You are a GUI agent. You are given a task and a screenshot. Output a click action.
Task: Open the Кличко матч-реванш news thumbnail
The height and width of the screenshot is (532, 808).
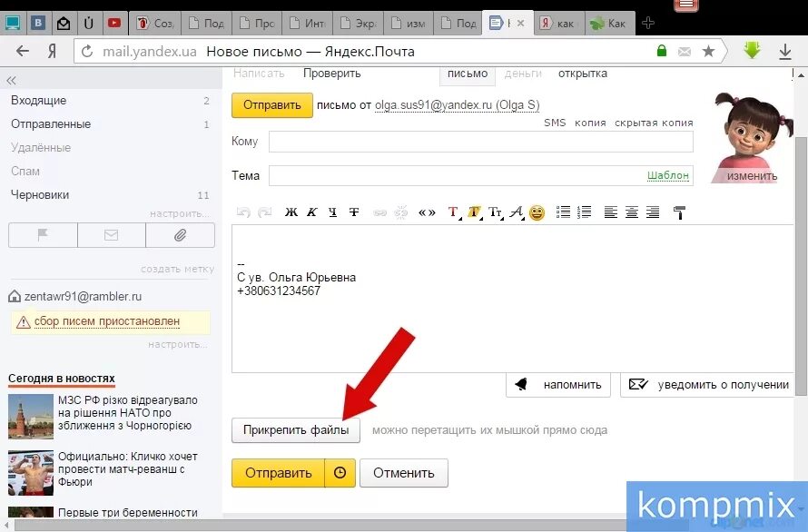31,473
